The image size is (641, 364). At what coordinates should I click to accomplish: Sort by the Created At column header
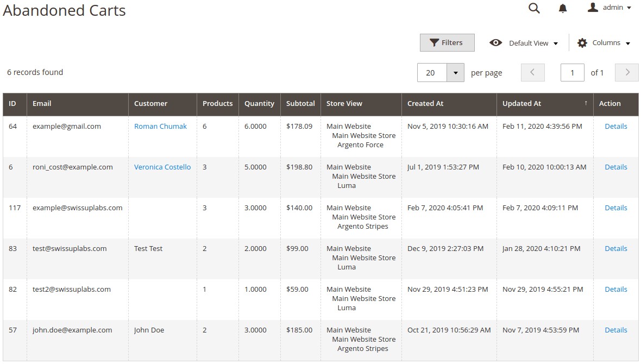click(425, 104)
